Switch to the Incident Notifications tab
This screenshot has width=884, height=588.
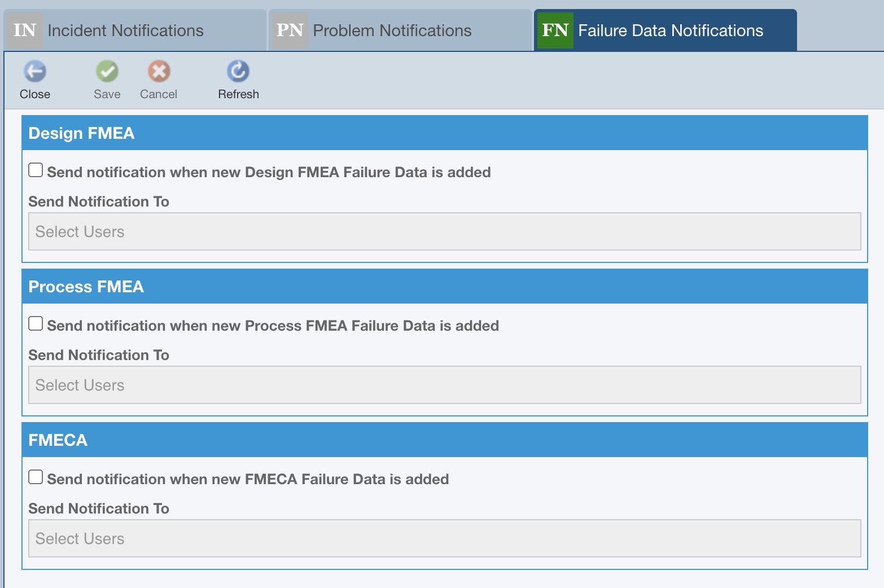[125, 30]
